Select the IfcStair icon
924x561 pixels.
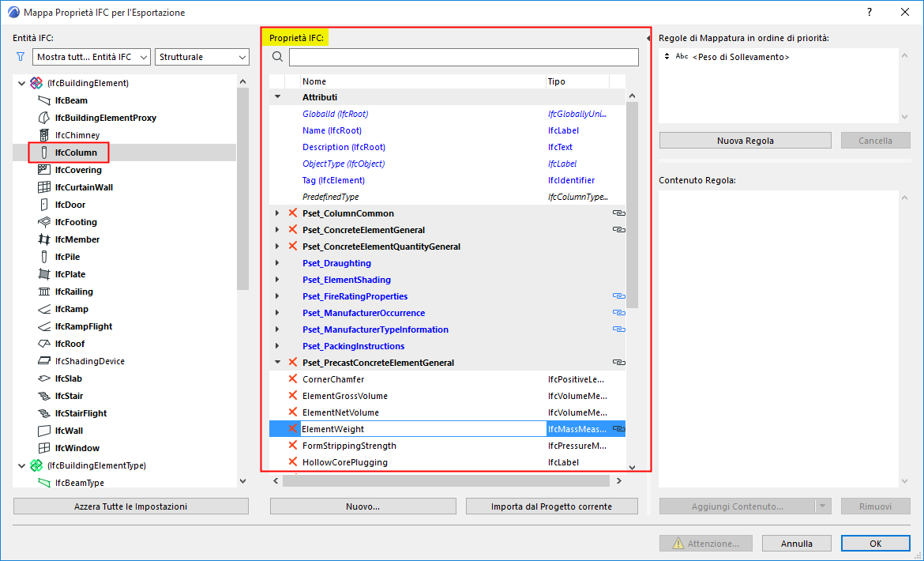coord(44,396)
